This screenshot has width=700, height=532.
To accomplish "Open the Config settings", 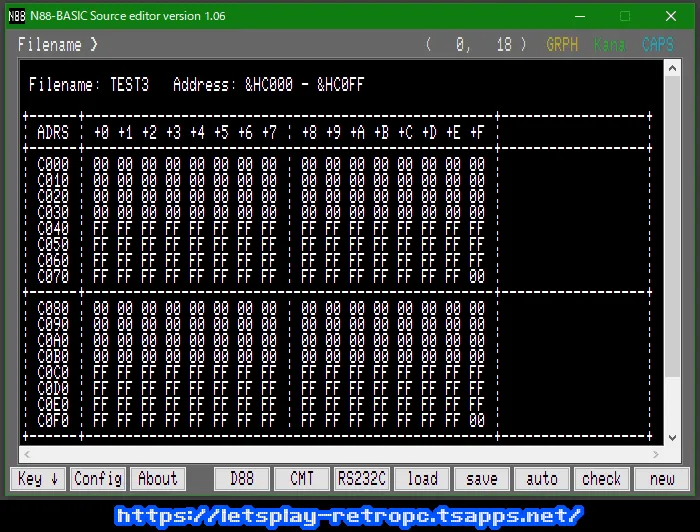I will click(x=98, y=479).
